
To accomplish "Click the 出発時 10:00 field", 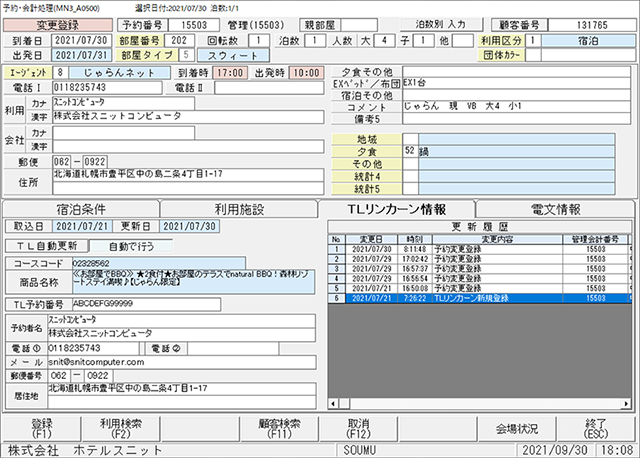I will tap(307, 73).
